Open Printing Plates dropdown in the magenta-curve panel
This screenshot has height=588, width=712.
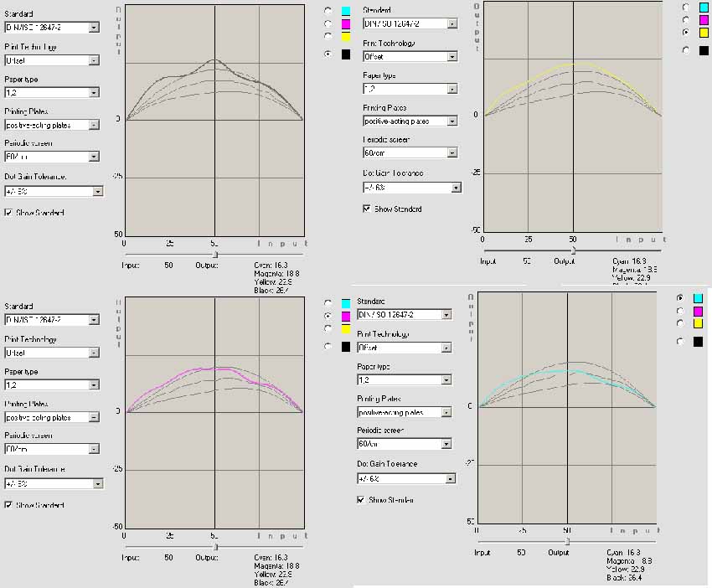point(94,417)
